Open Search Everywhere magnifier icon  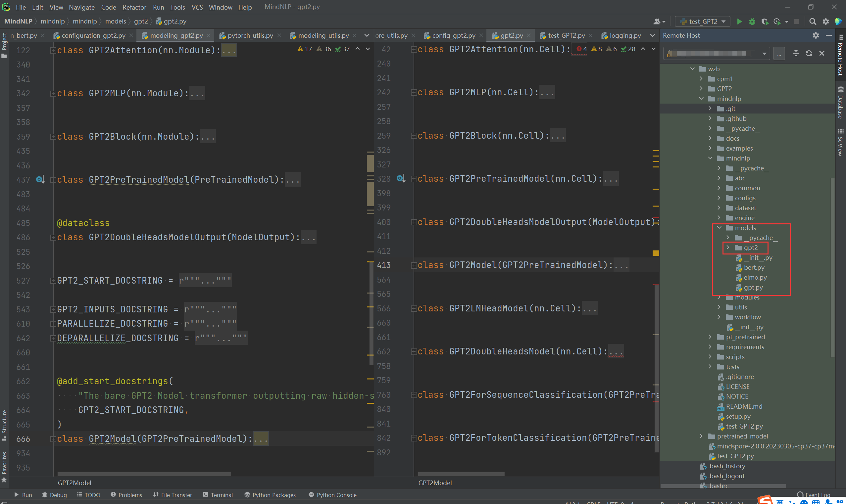coord(812,22)
